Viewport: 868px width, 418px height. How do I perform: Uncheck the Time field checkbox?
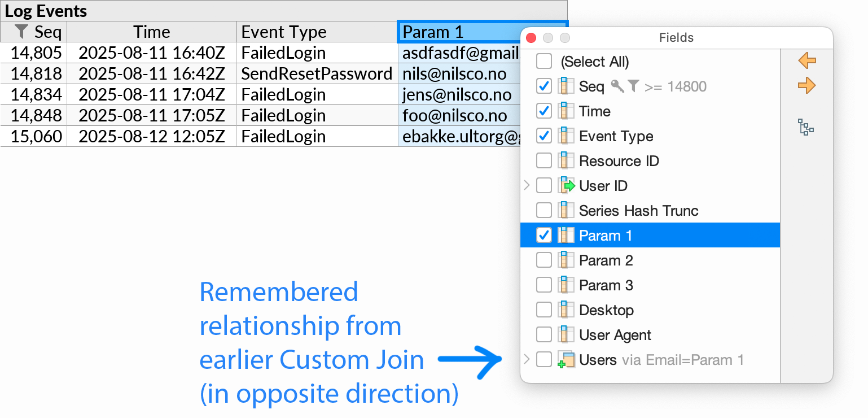[543, 111]
